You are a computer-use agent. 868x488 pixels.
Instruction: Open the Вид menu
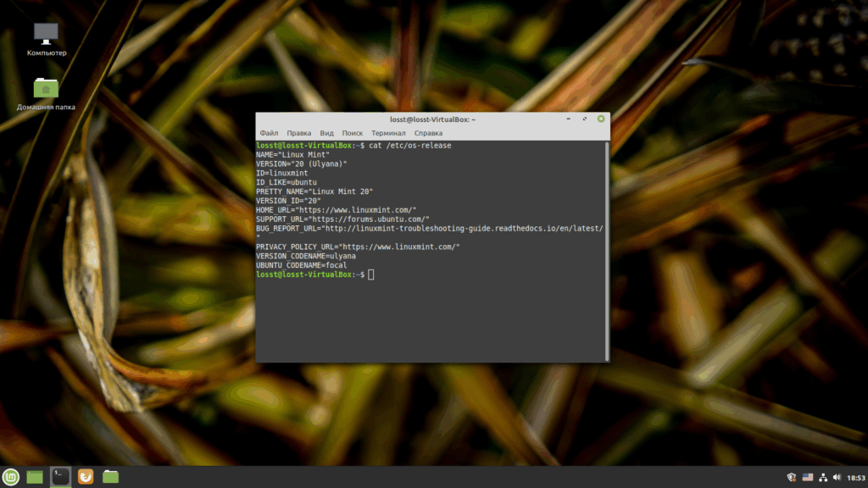point(326,133)
